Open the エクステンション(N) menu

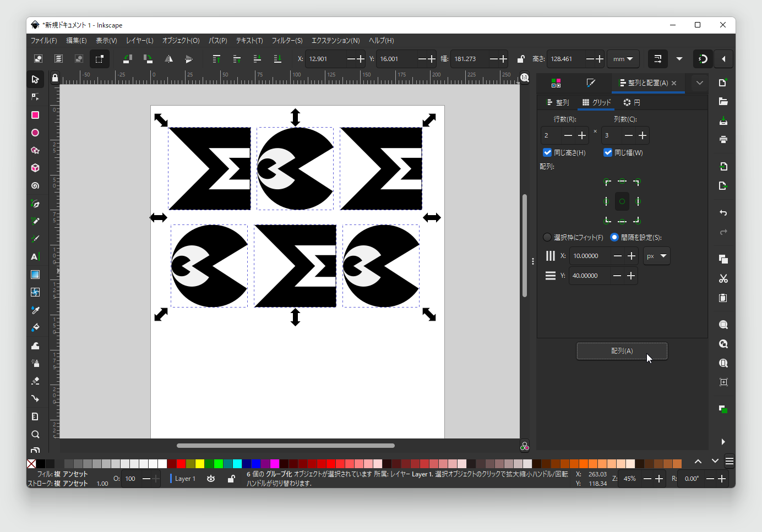pyautogui.click(x=336, y=40)
